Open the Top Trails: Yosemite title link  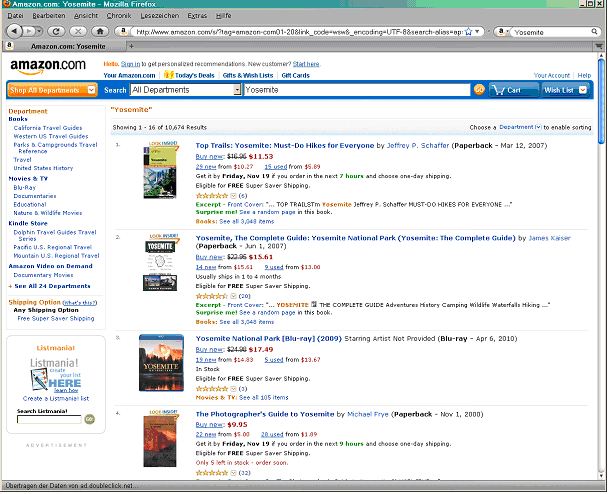coord(285,146)
